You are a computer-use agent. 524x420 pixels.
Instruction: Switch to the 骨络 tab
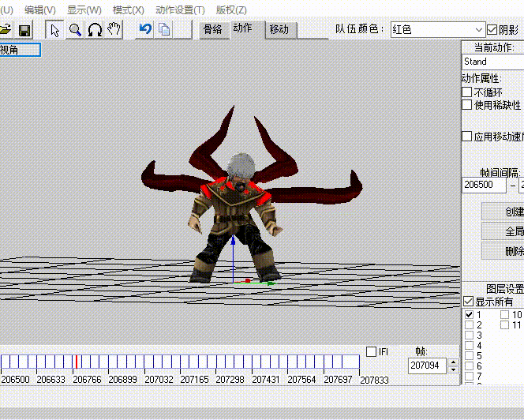click(213, 30)
